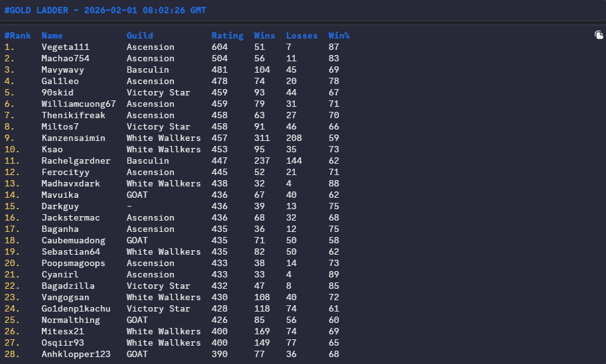Select the Wins column header
606x364 pixels.
coord(264,36)
